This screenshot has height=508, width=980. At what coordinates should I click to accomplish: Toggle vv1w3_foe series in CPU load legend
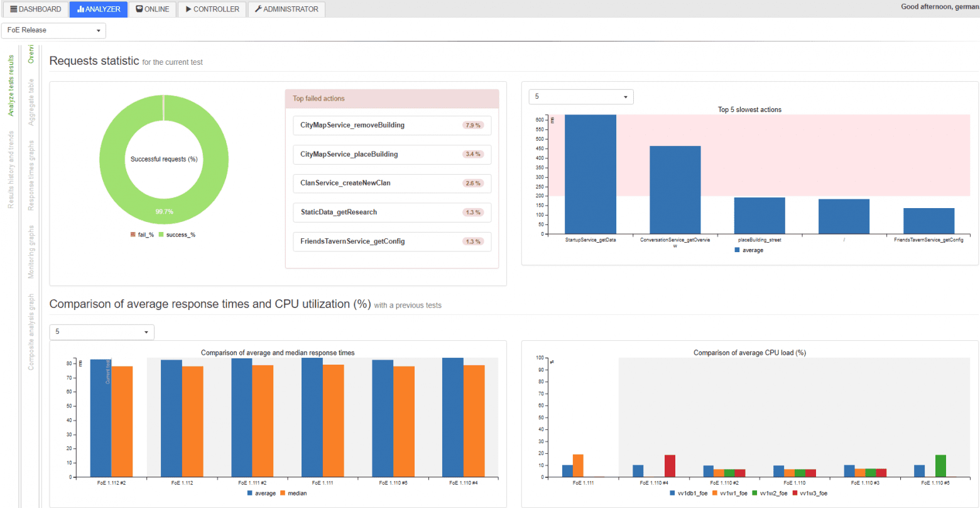(x=810, y=494)
